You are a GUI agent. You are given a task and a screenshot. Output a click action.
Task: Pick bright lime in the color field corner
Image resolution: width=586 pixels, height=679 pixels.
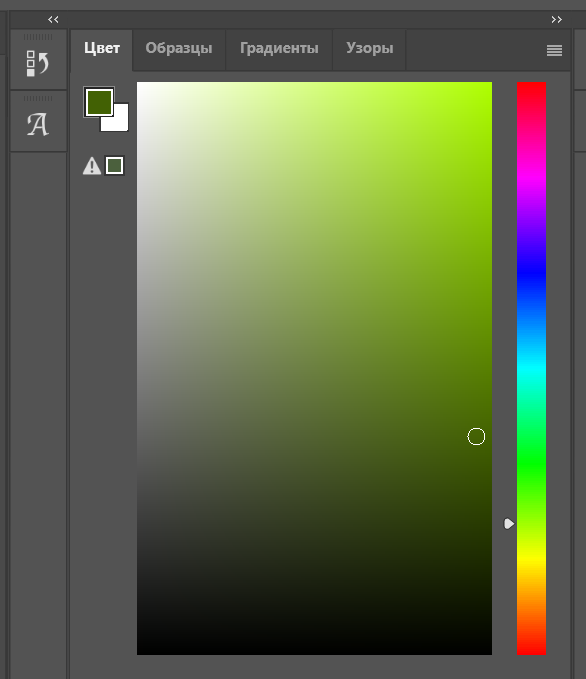[489, 84]
